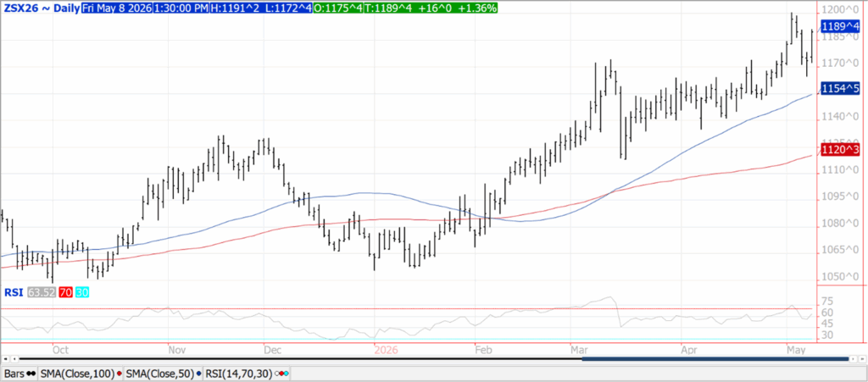Open the RSI(14,70,30) study settings

point(241,374)
